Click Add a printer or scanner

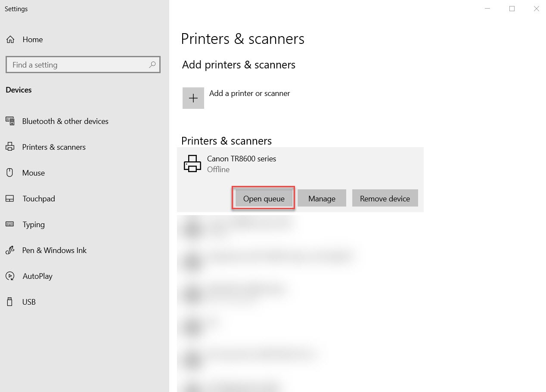tap(249, 93)
